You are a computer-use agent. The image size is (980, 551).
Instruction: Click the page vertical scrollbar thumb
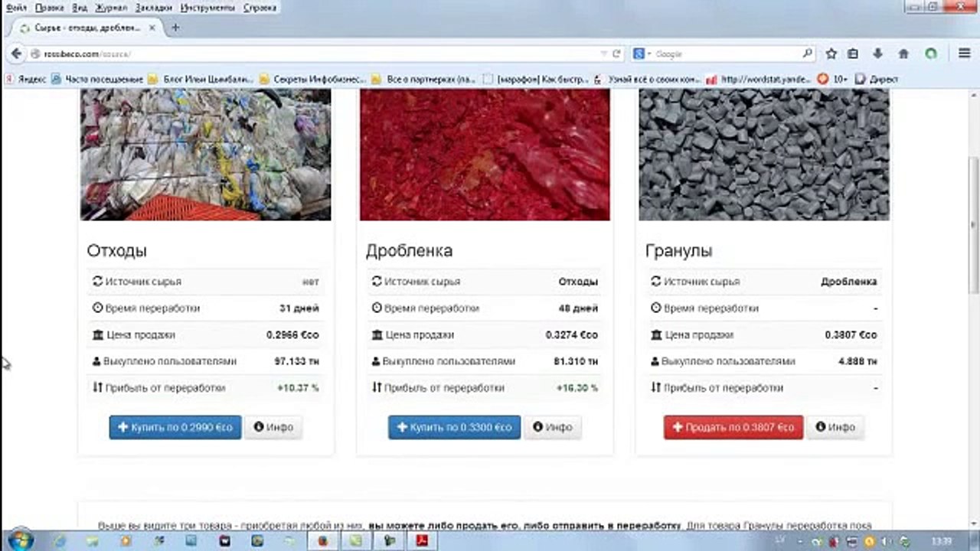click(x=974, y=224)
